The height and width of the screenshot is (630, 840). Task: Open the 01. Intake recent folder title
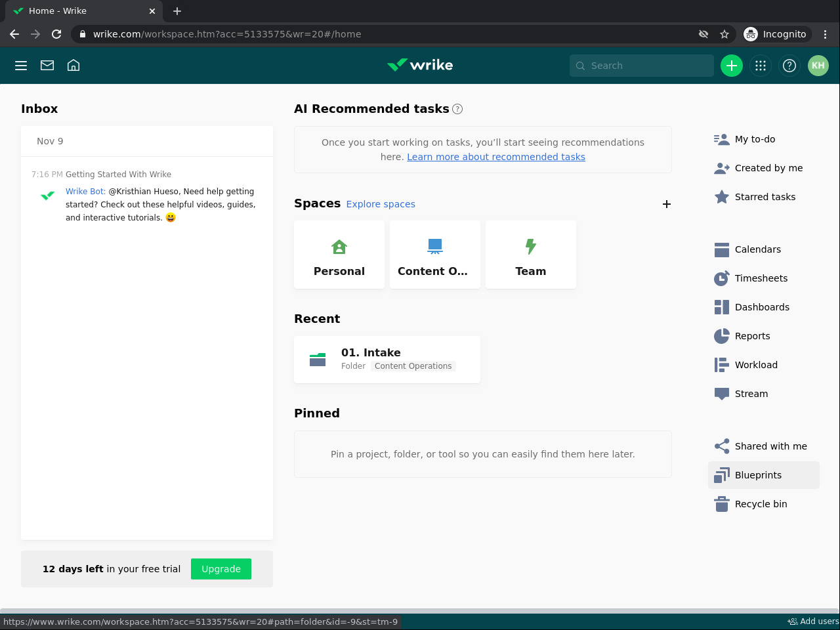click(371, 352)
